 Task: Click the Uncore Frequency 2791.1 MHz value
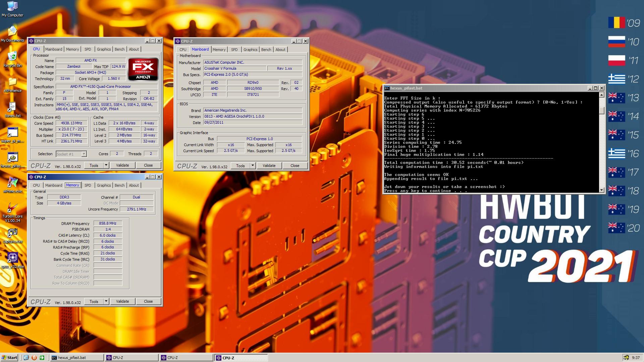pyautogui.click(x=137, y=209)
